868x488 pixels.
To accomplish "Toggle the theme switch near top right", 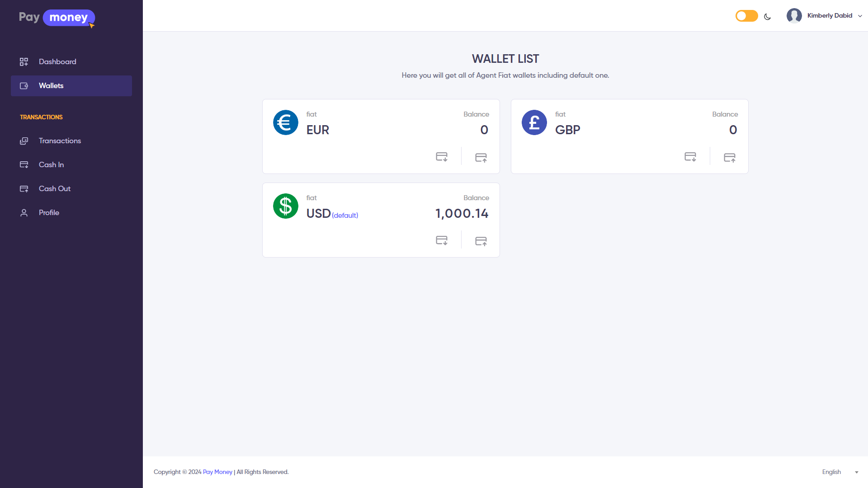I will point(746,15).
